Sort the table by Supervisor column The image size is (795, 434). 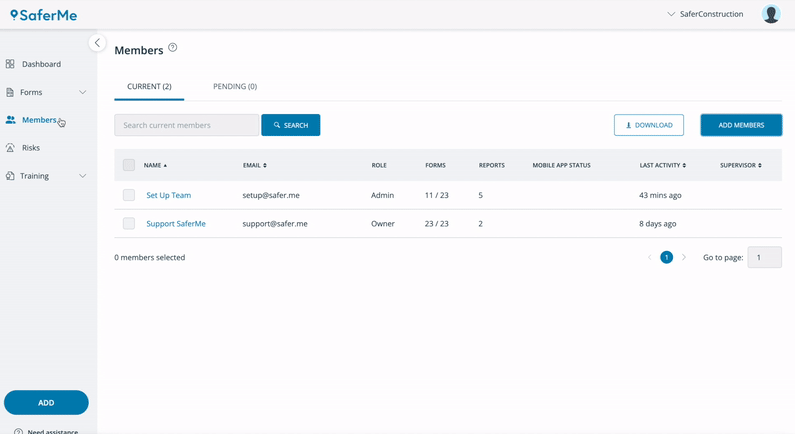pyautogui.click(x=741, y=165)
